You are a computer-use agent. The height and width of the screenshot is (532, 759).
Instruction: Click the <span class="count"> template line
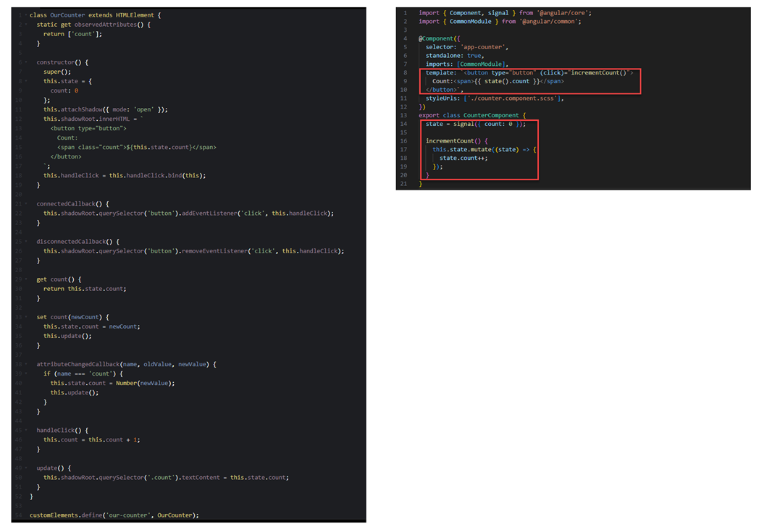136,148
